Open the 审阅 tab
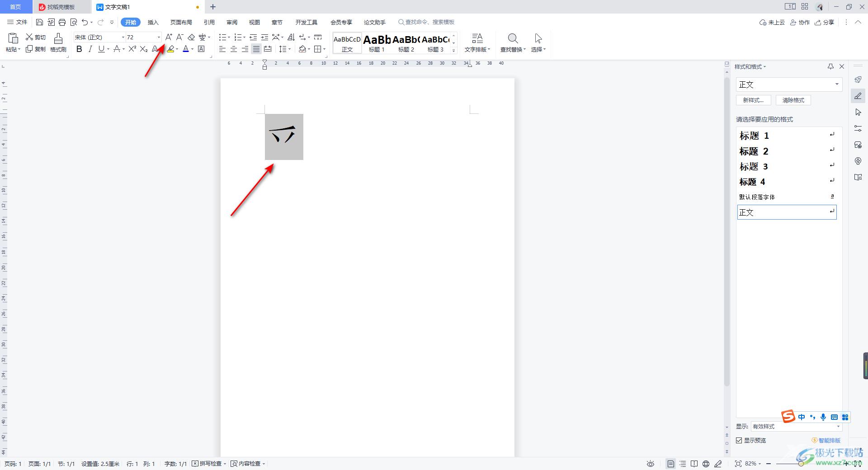Screen dimensions: 868x470 232,22
